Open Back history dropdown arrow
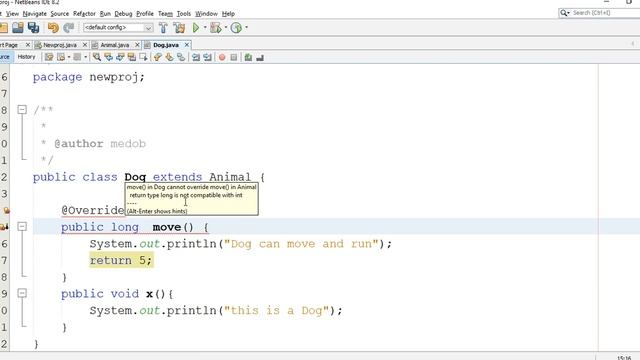 (69, 57)
